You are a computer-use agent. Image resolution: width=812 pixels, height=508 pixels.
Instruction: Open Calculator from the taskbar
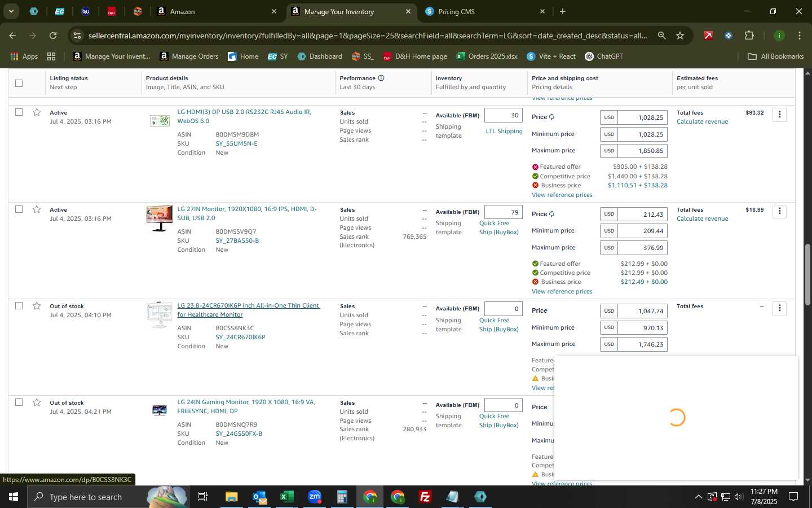(x=342, y=497)
